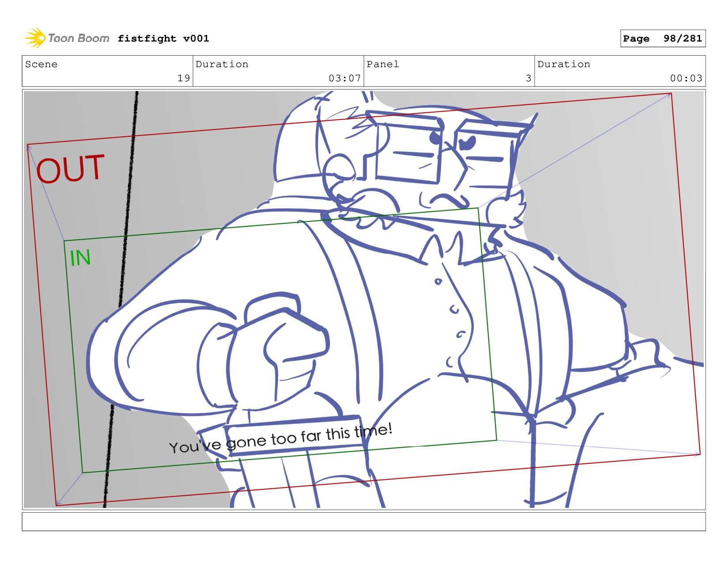728x564 pixels.
Task: Click the storyboard panel drawing of the character
Action: pos(364,299)
